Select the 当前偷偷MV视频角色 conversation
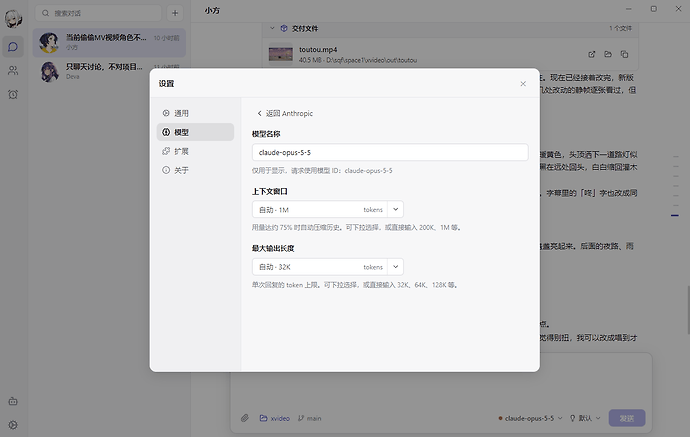The height and width of the screenshot is (437, 690). (x=109, y=42)
